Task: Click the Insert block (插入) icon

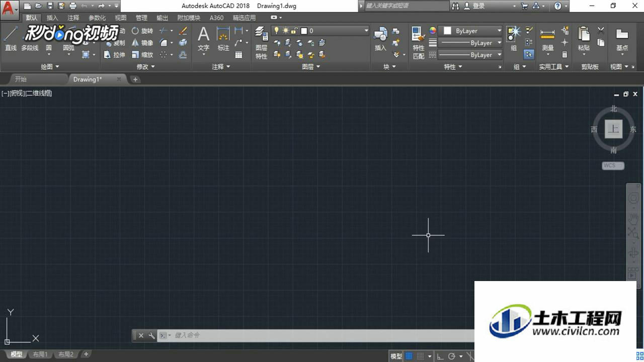Action: coord(380,39)
